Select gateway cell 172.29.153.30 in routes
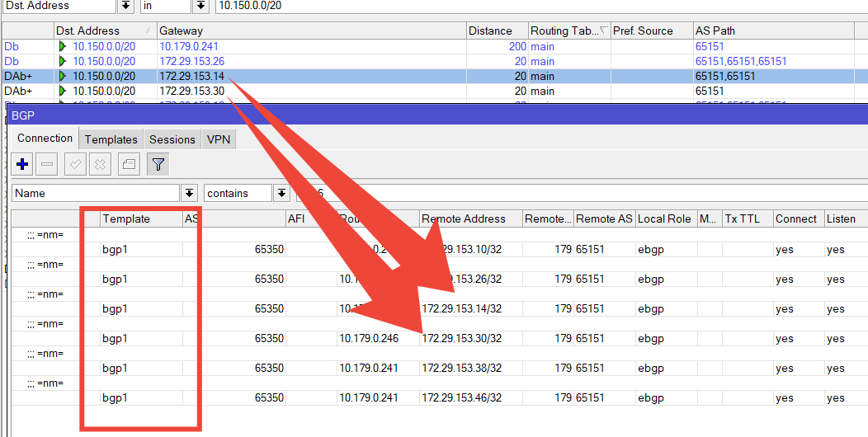The width and height of the screenshot is (868, 437). pos(191,91)
